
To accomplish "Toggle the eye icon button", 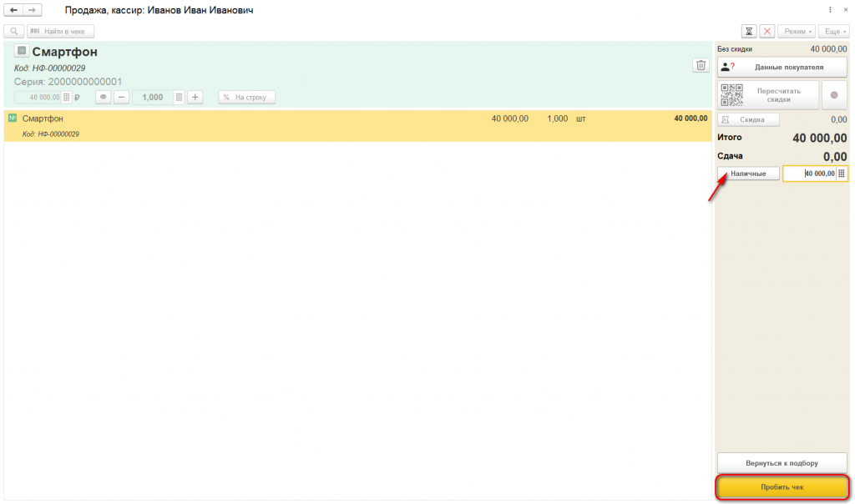I will 103,97.
